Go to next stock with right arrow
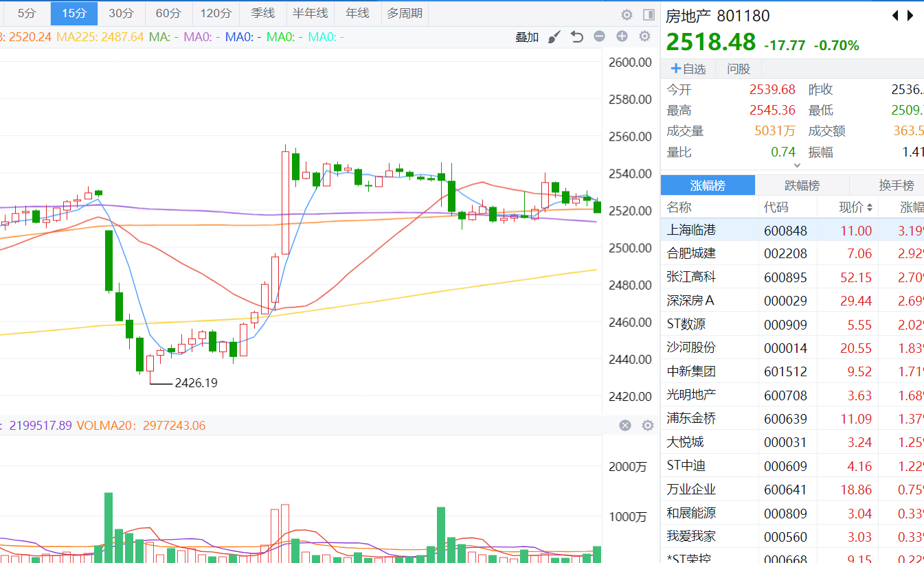The image size is (924, 563). (x=911, y=15)
